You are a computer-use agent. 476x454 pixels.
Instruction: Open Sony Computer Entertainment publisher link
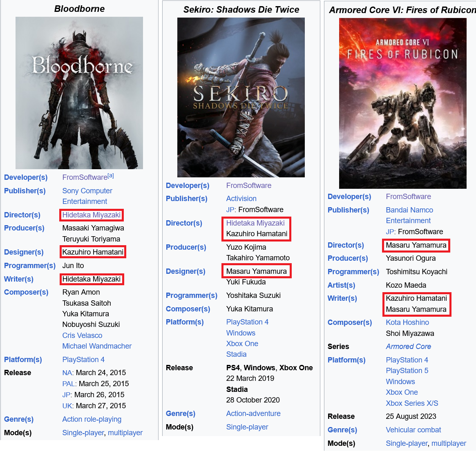tap(87, 196)
